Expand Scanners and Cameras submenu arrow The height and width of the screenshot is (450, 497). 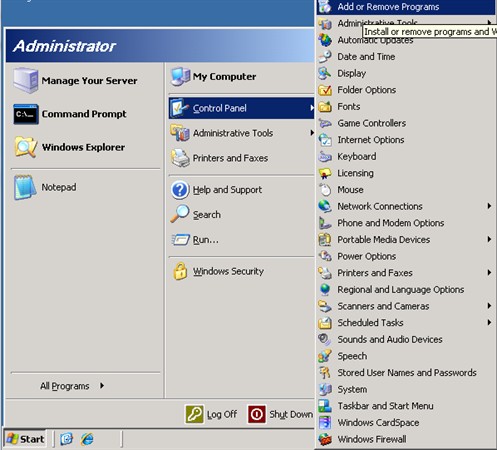[x=489, y=306]
